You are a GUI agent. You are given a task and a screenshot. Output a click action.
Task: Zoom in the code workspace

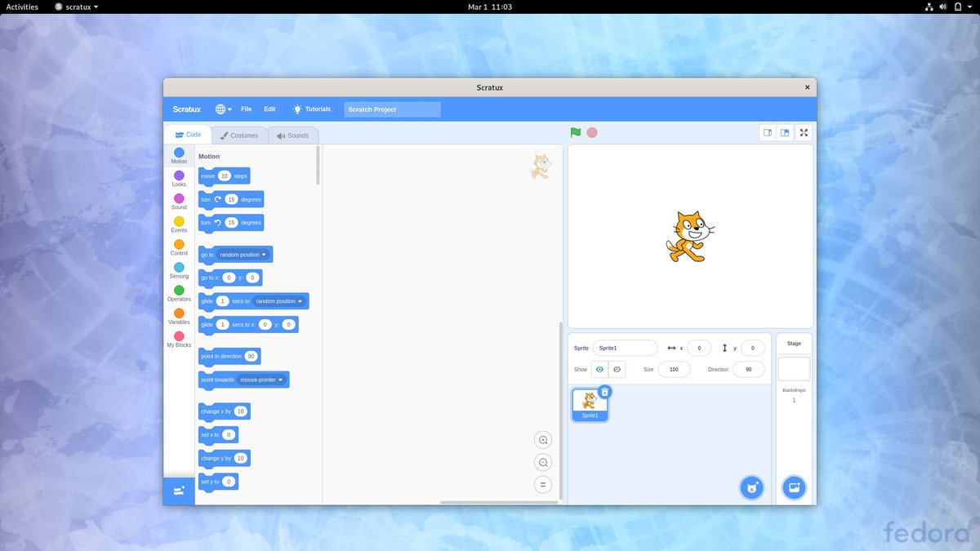point(542,440)
